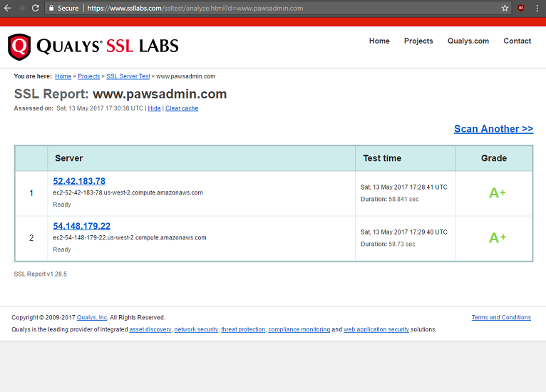The image size is (546, 392).
Task: Click the Home breadcrumb link
Action: [63, 76]
